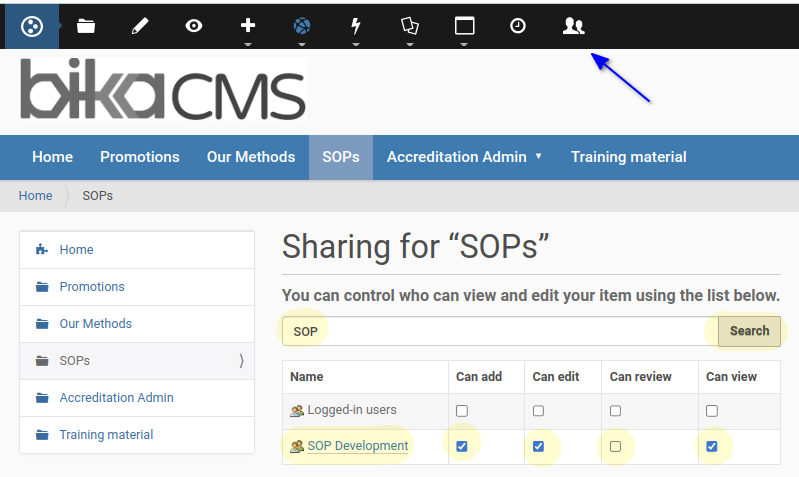Click the Actions lightning bolt icon
The image size is (799, 477).
point(356,26)
